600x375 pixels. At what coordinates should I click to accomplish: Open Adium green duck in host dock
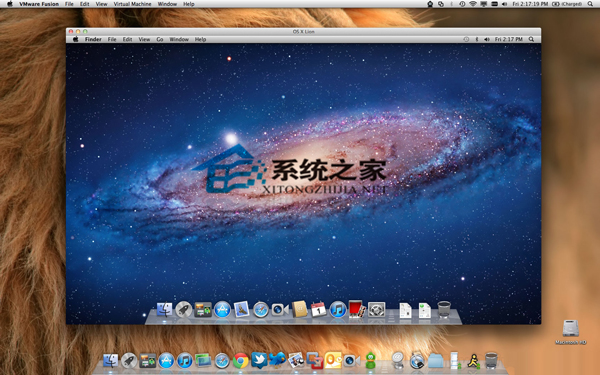[370, 360]
